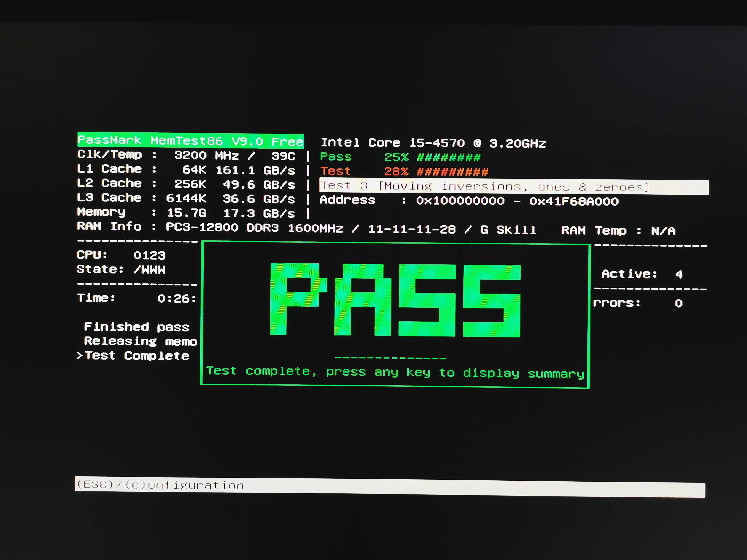Click the PassMark MemTest86 V9.0 Free title
The height and width of the screenshot is (560, 747).
[x=190, y=140]
